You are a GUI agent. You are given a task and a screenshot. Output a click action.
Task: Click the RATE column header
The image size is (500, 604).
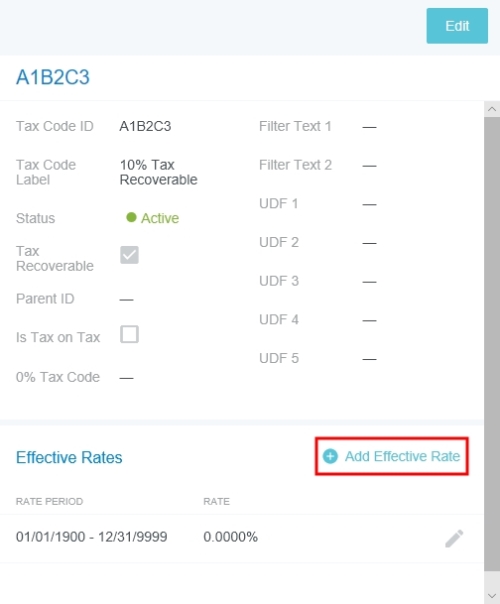216,501
